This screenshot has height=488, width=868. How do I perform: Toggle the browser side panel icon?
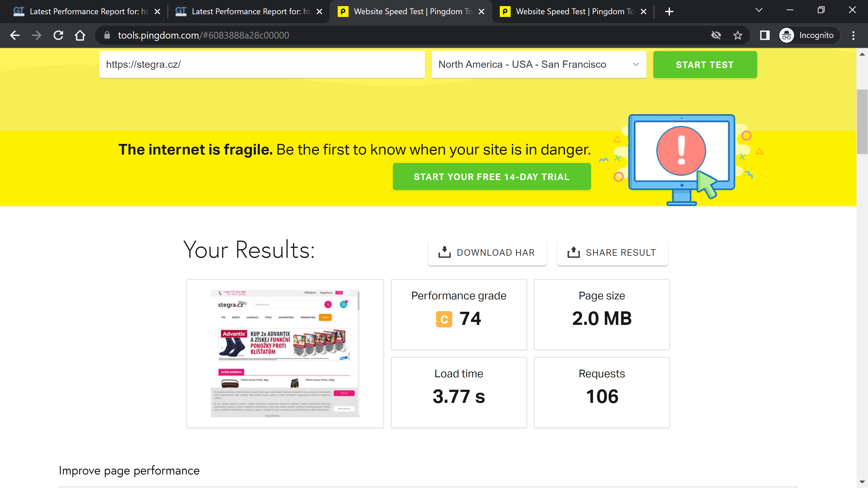(764, 35)
